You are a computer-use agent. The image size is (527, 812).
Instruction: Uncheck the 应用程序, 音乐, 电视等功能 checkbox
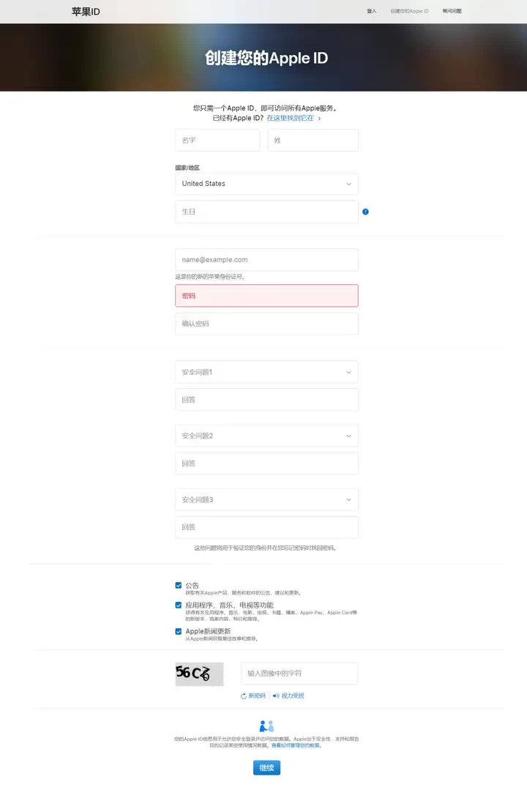pos(179,605)
